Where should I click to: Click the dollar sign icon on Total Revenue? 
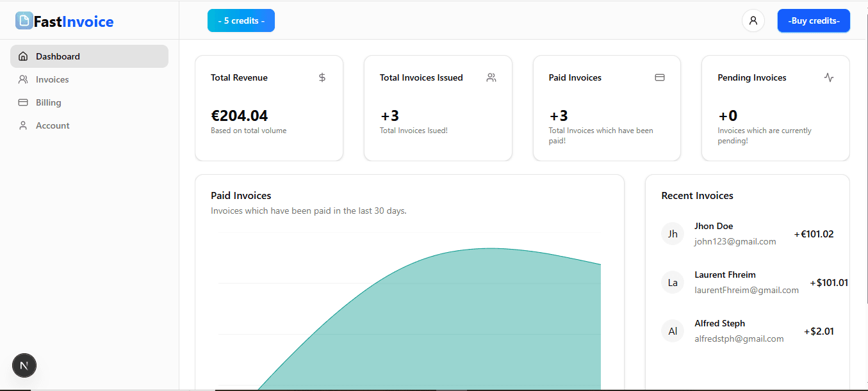(322, 77)
